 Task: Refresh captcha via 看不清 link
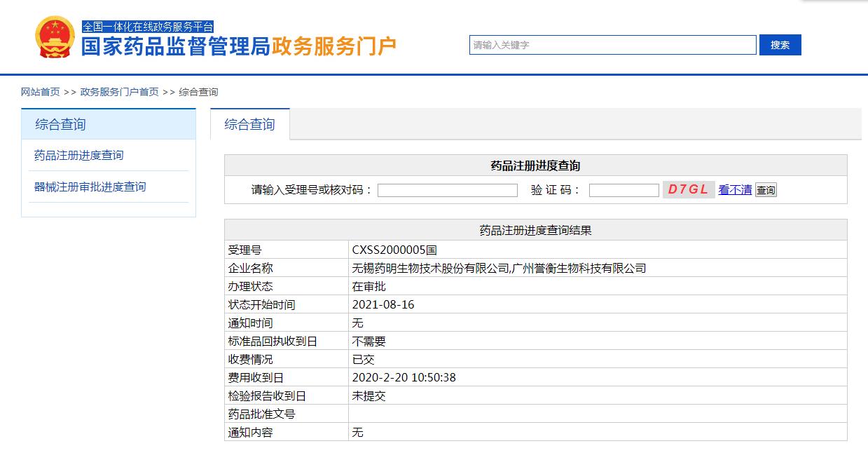pos(735,189)
